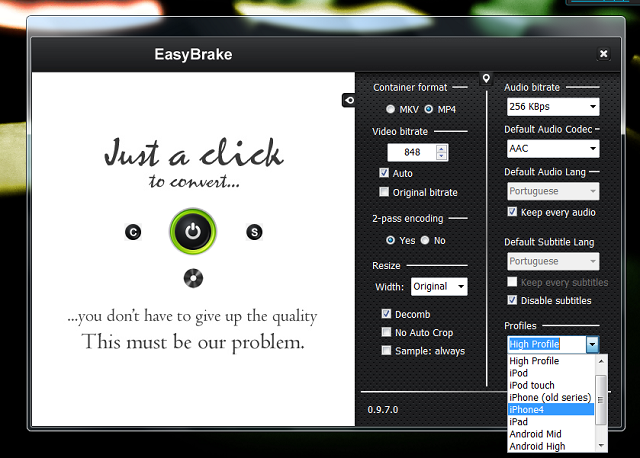This screenshot has width=640, height=458.
Task: Click the eye icon on panel edge
Action: coord(349,100)
